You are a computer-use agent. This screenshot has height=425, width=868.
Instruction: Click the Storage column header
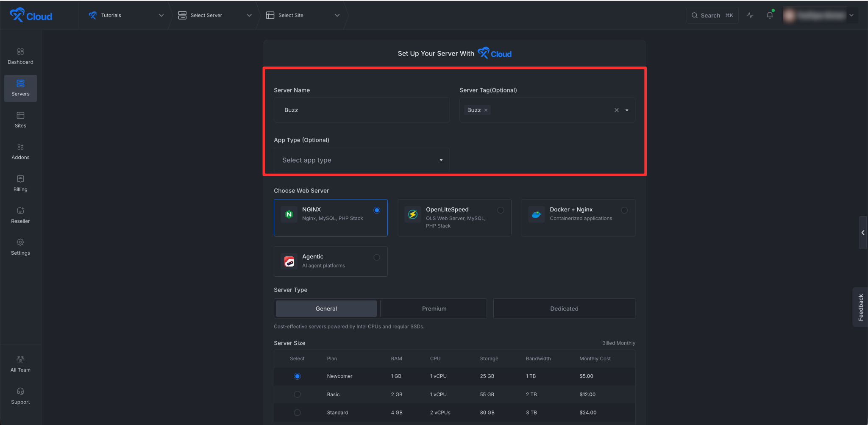489,358
